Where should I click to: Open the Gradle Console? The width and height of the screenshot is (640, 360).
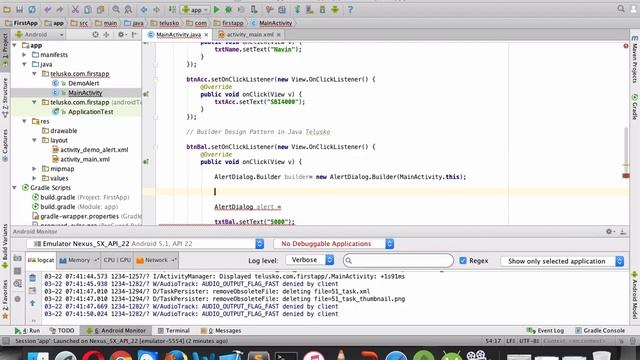point(600,331)
